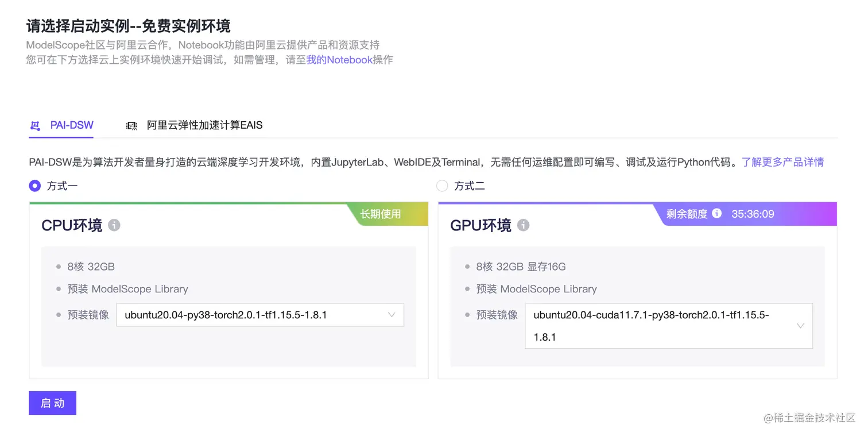Click the PAI-DSW tab icon
The width and height of the screenshot is (868, 436).
[x=34, y=125]
